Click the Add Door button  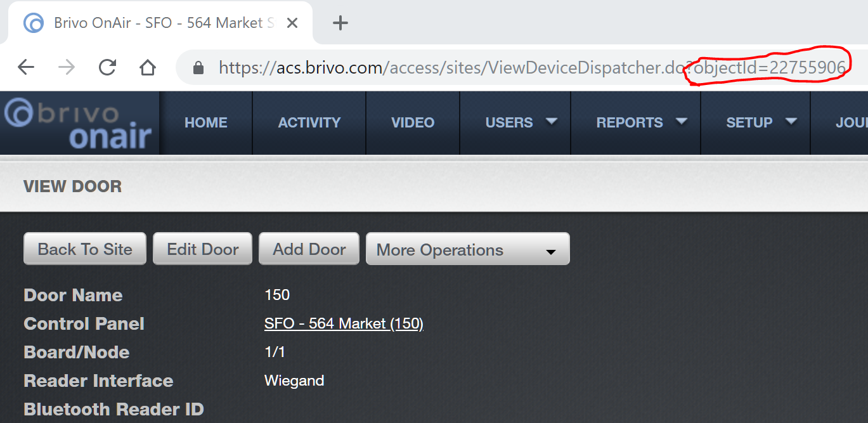click(309, 249)
